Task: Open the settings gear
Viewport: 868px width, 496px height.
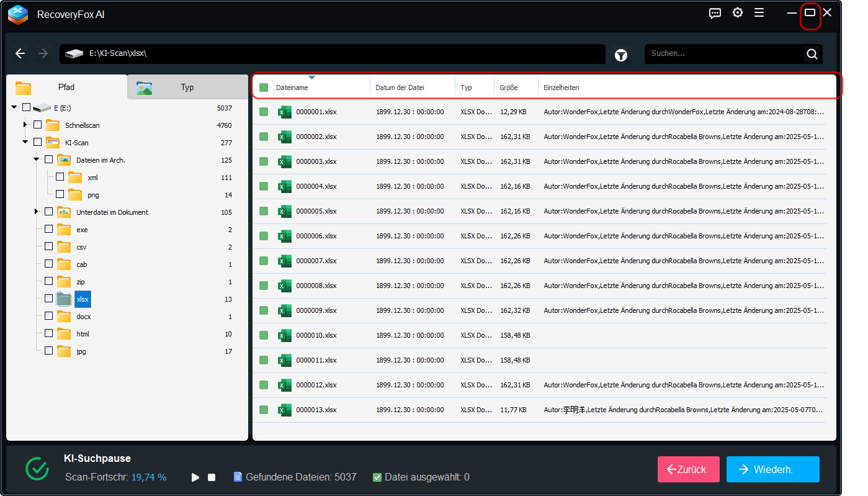Action: click(x=737, y=13)
